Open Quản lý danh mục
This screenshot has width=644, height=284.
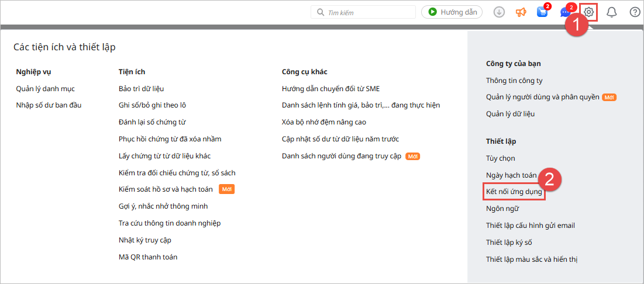[46, 89]
